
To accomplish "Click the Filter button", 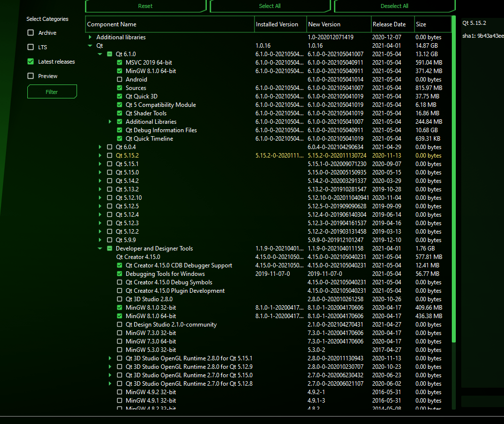I will point(52,92).
